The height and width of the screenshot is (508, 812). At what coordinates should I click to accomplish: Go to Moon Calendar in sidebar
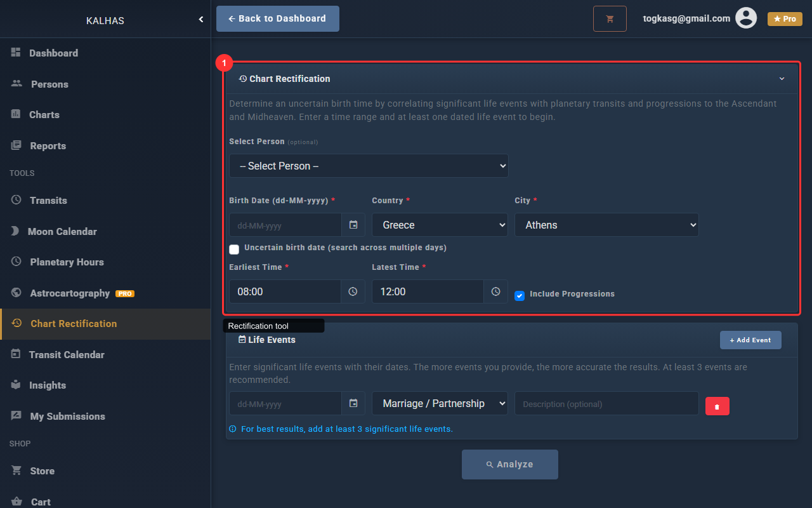62,231
